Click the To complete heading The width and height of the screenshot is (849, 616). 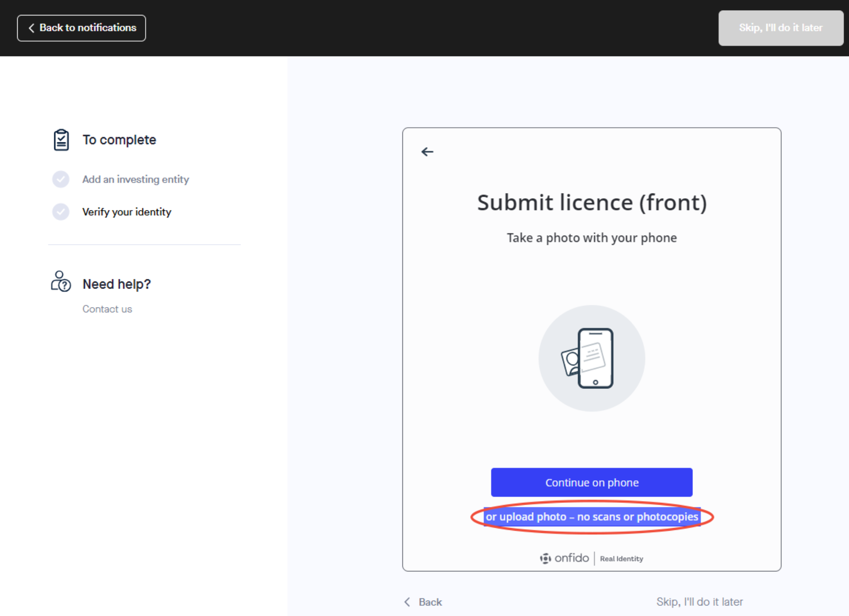pos(119,140)
